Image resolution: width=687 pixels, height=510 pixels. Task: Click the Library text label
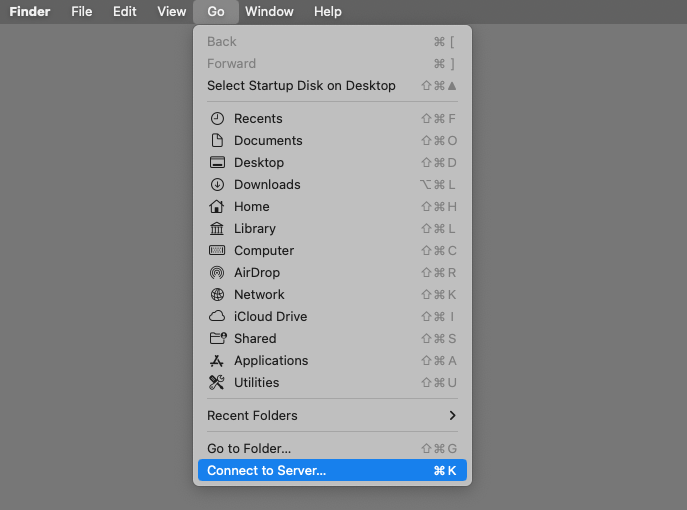pos(255,229)
